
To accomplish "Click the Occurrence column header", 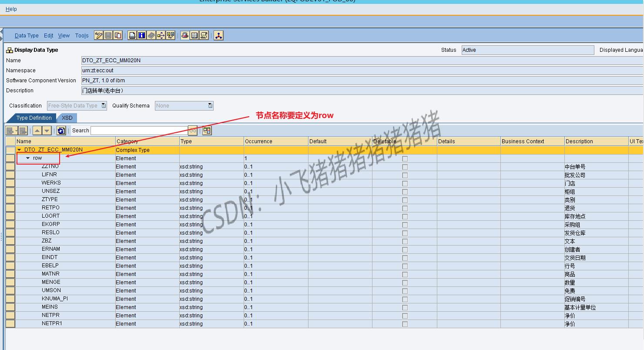I will tap(276, 141).
